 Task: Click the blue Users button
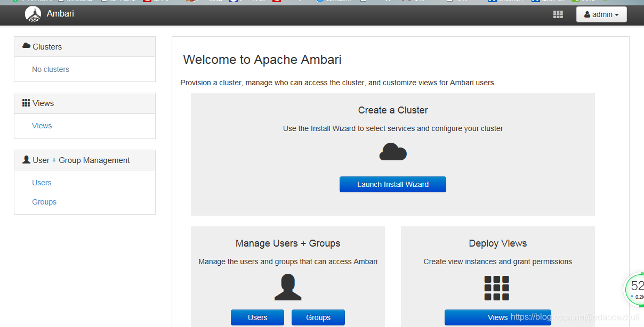257,317
